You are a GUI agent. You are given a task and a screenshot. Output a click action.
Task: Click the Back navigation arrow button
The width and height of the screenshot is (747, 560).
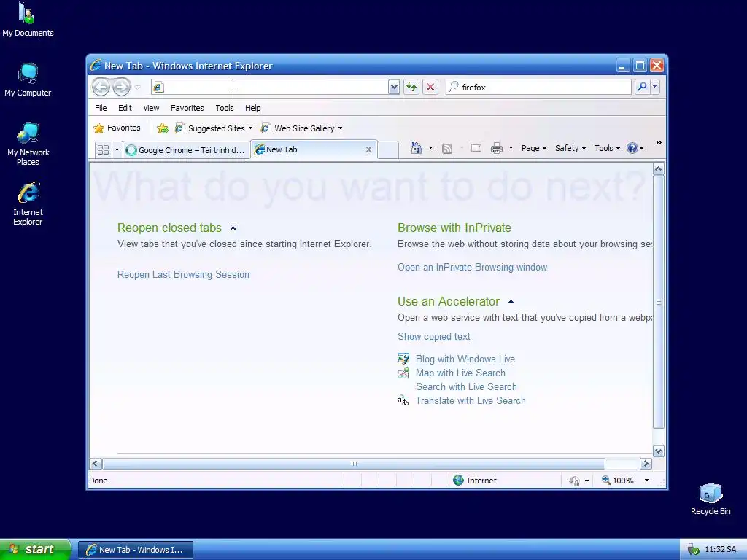[x=101, y=87]
